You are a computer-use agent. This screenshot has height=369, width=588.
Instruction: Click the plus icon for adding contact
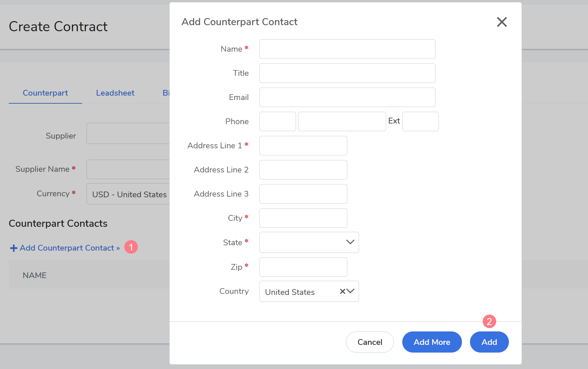[13, 248]
